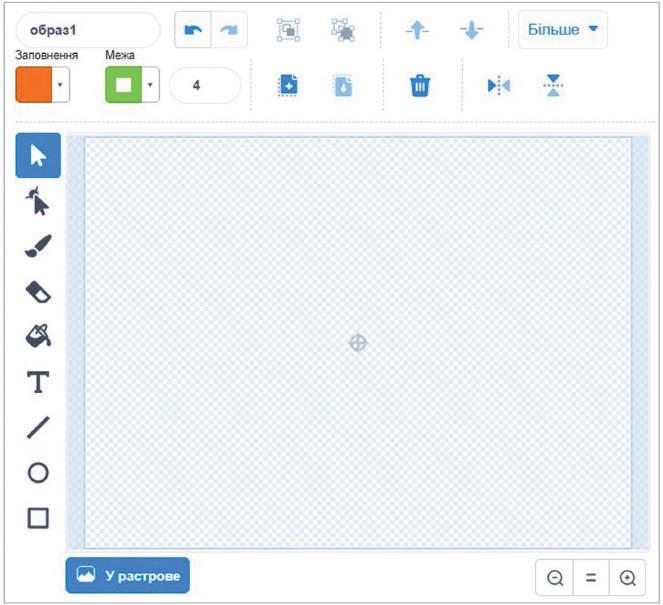663x605 pixels.
Task: Select the Line tool
Action: (x=38, y=427)
